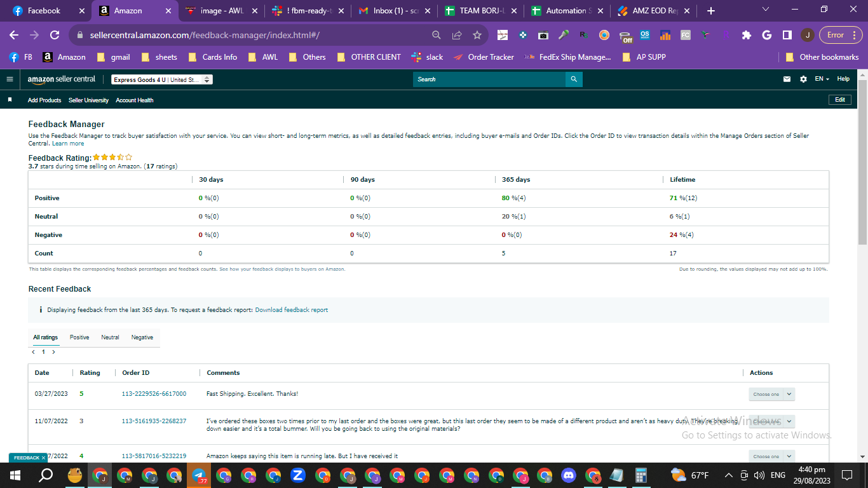
Task: Open the Chrome Extensions puzzle icon
Action: coord(747,35)
